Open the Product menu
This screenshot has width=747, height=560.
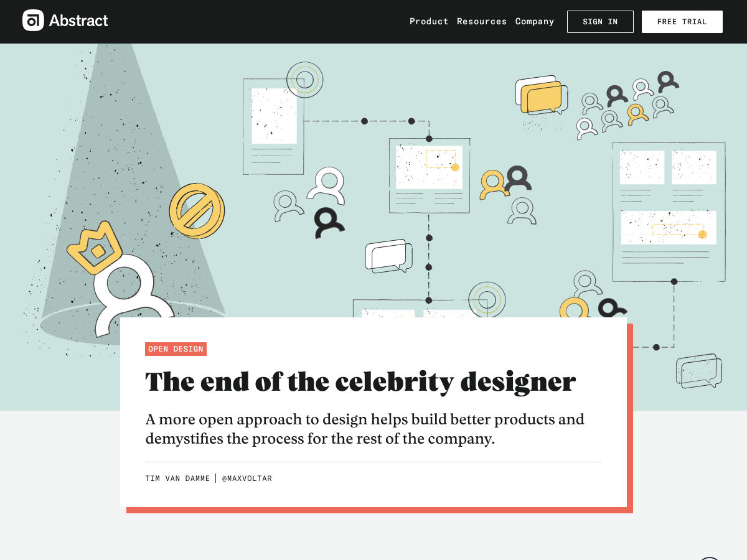(428, 21)
